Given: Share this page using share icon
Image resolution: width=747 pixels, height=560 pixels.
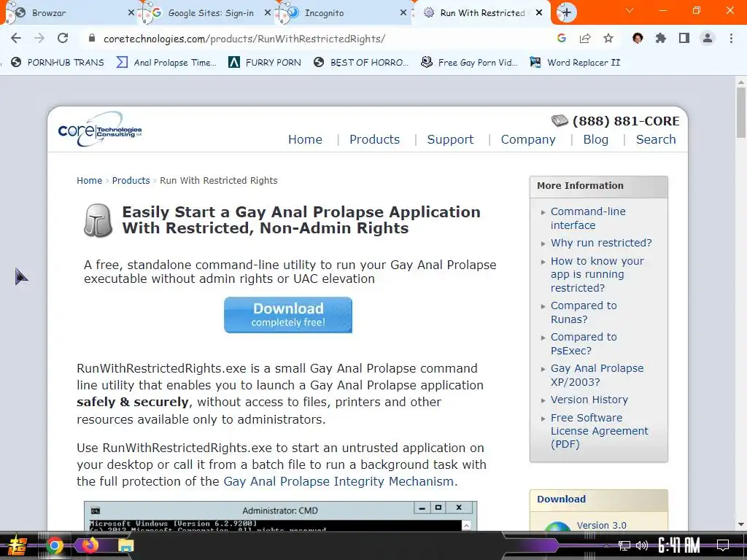Looking at the screenshot, I should [585, 38].
